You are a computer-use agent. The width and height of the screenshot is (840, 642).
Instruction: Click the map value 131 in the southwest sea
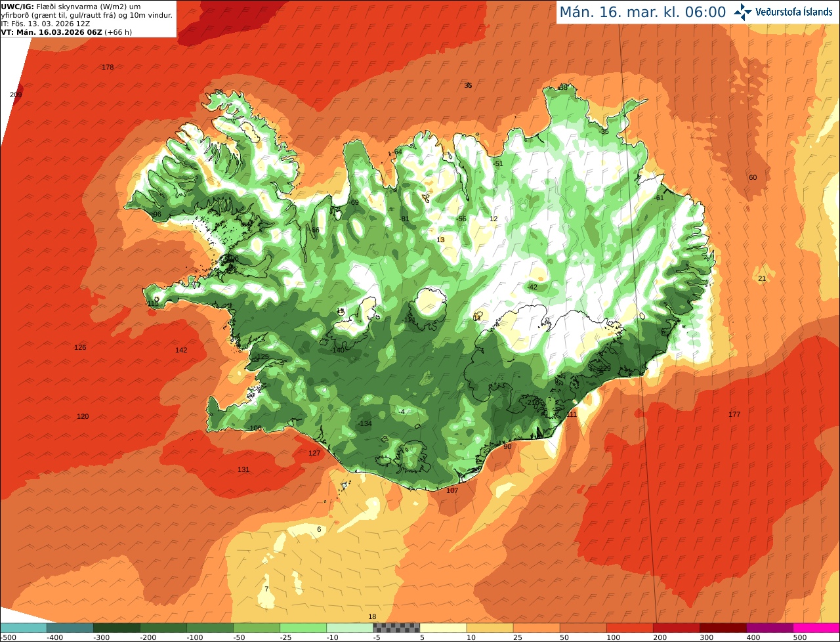(x=243, y=470)
